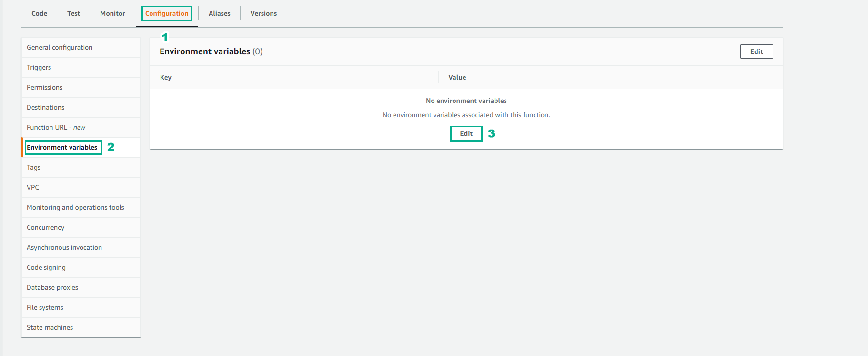Open Tags section
The width and height of the screenshot is (868, 356).
tap(81, 167)
